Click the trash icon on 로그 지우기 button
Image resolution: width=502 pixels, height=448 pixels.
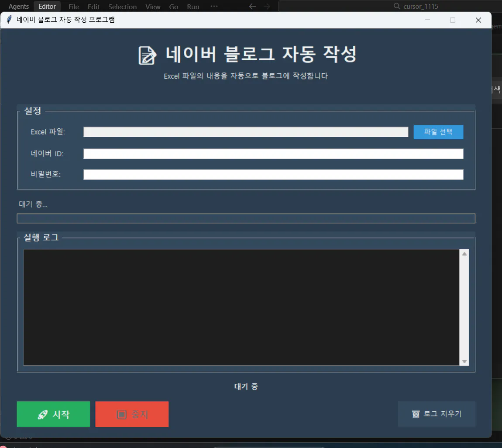point(416,414)
